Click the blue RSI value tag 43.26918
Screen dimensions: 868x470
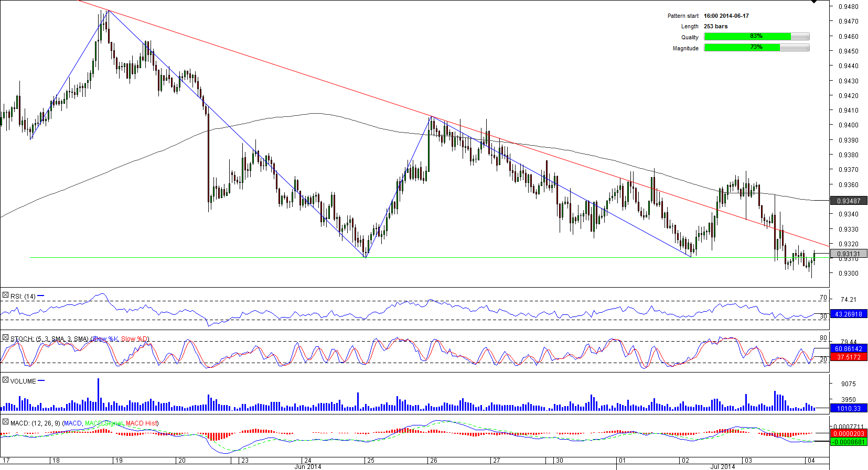tap(848, 314)
